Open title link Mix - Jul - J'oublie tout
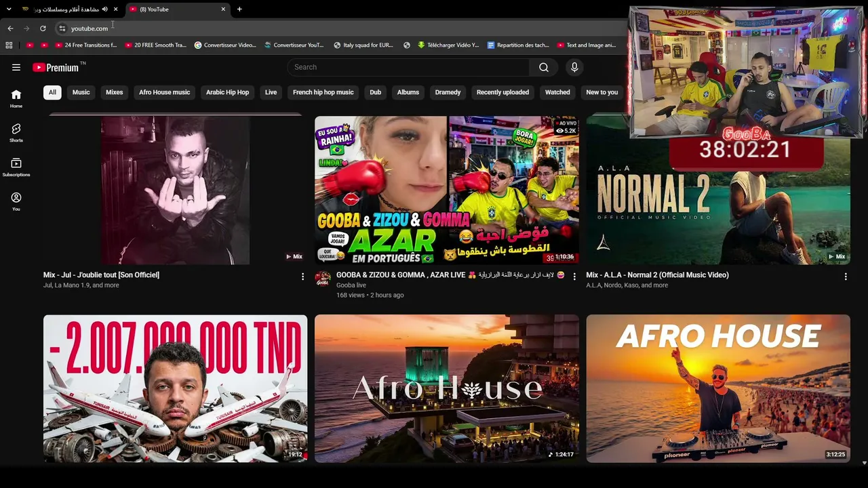Image resolution: width=868 pixels, height=488 pixels. (x=101, y=274)
